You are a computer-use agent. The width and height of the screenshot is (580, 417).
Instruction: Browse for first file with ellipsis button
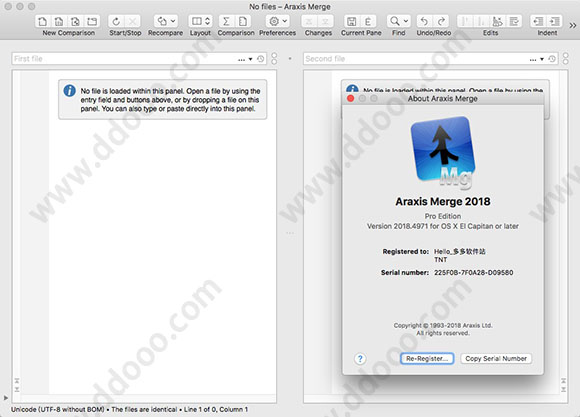click(242, 59)
